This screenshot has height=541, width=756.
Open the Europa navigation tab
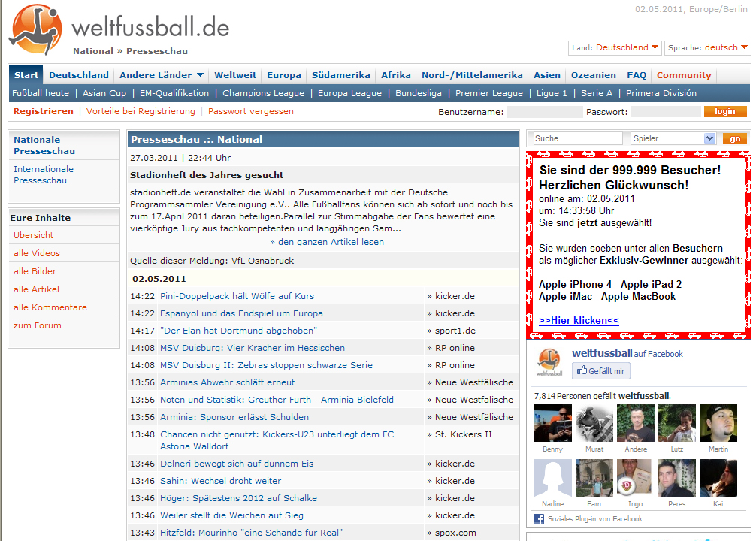[283, 75]
